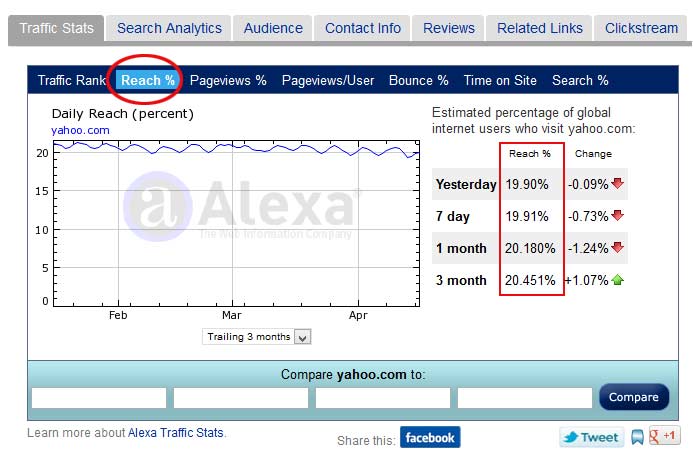The height and width of the screenshot is (457, 693).
Task: Select Yesterday reach value 19.90%
Action: click(x=527, y=184)
